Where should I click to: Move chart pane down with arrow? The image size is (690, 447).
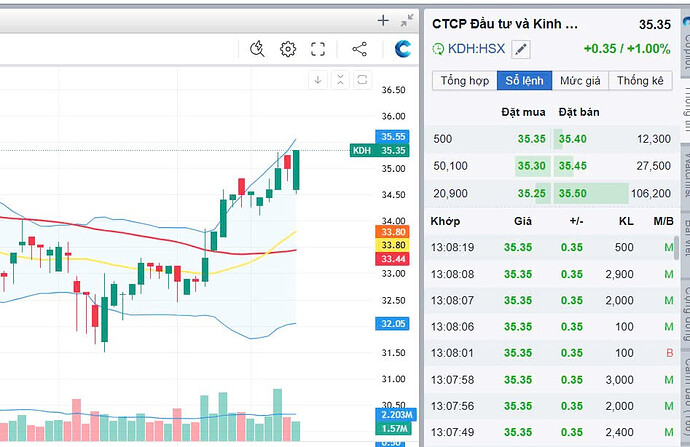pyautogui.click(x=318, y=80)
